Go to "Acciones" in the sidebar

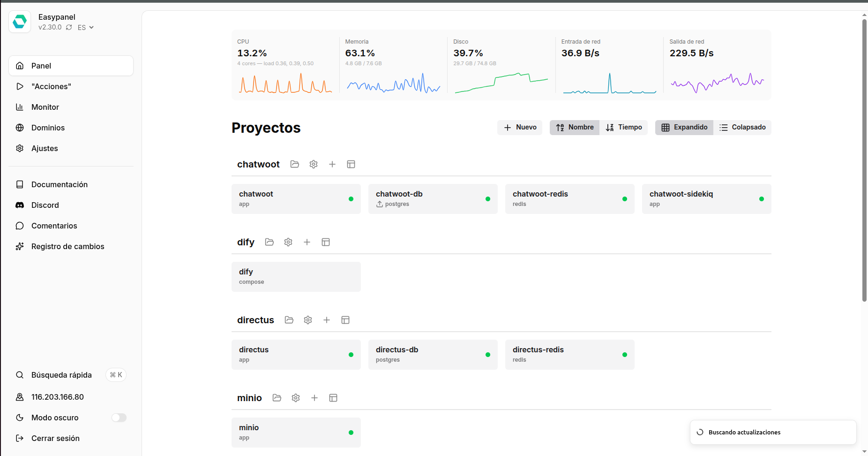[71, 86]
